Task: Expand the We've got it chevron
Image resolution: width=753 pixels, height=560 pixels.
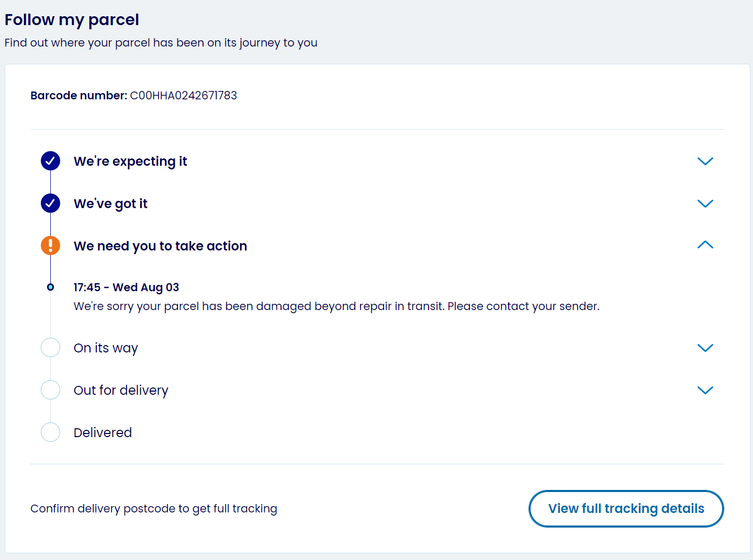Action: pos(705,203)
